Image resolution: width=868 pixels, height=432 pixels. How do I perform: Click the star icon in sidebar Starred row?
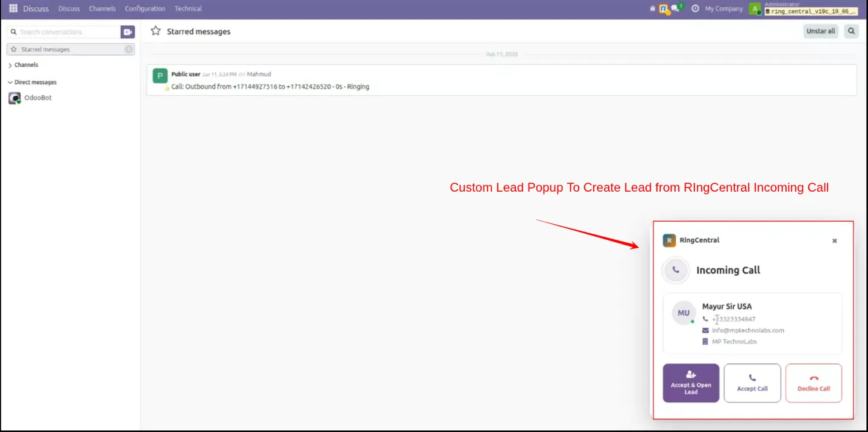pos(13,49)
